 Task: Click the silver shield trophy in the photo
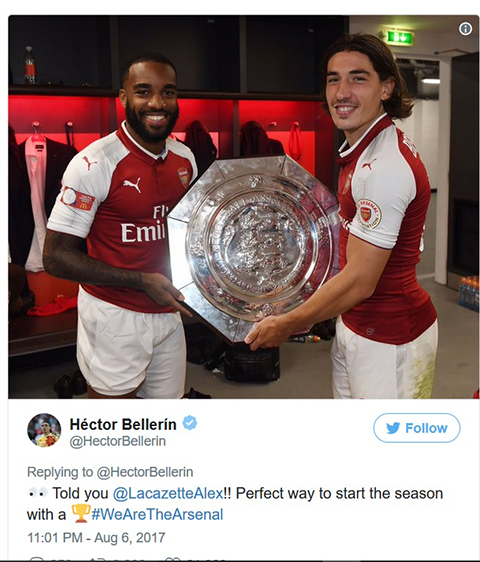253,247
